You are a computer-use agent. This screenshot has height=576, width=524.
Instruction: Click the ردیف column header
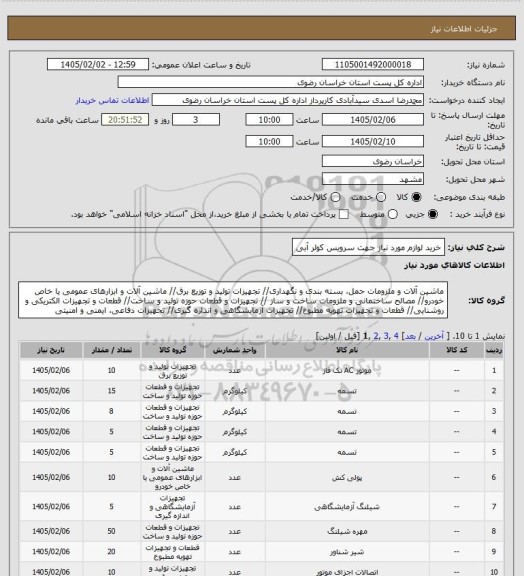[x=494, y=350]
